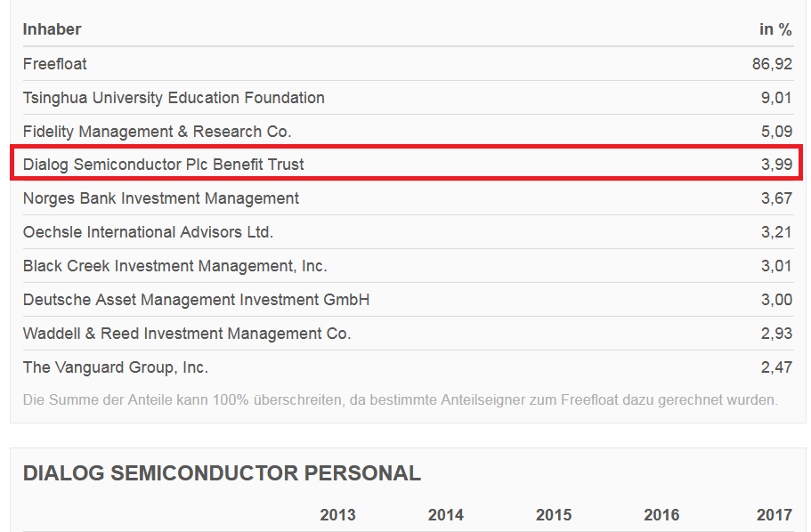Select Waddell & Reed Investment Management Co.
The width and height of the screenshot is (811, 532).
[187, 334]
